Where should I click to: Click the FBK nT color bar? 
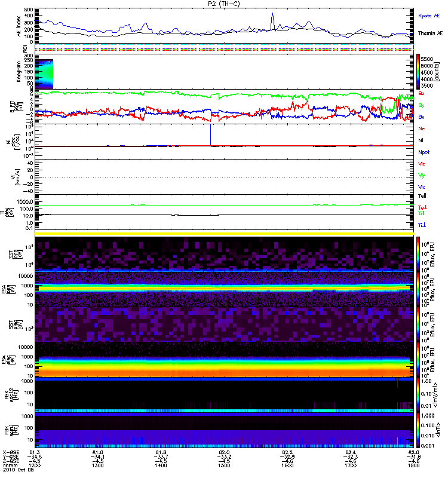(418, 430)
